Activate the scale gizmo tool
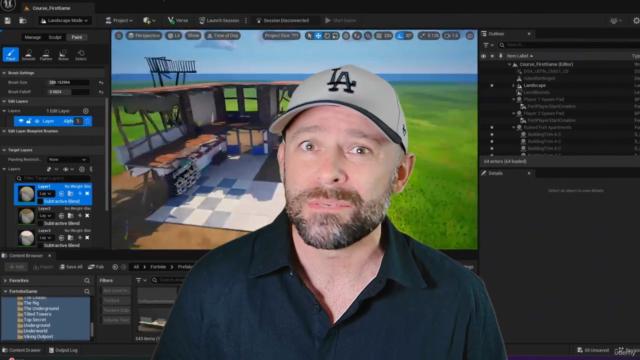Image resolution: width=640 pixels, height=360 pixels. click(x=335, y=36)
